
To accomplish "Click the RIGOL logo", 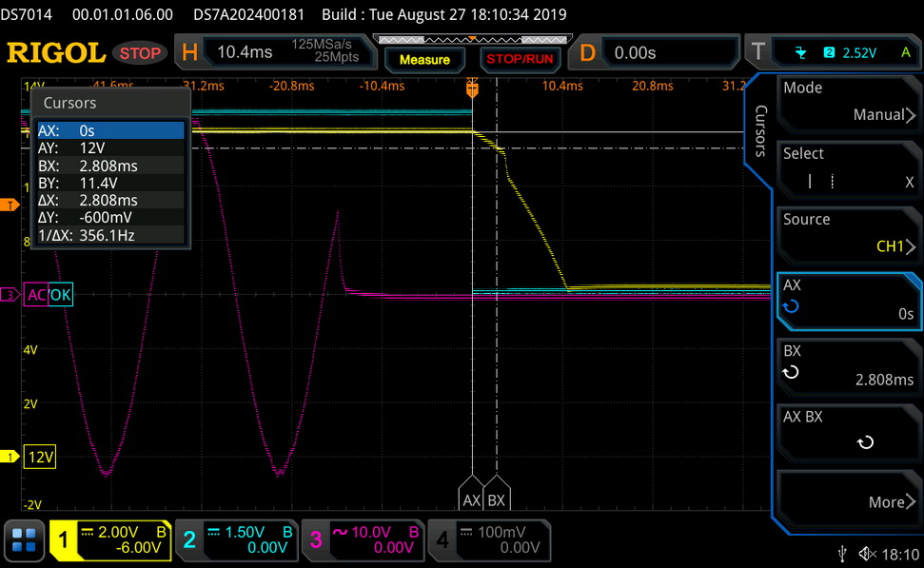I will [56, 53].
